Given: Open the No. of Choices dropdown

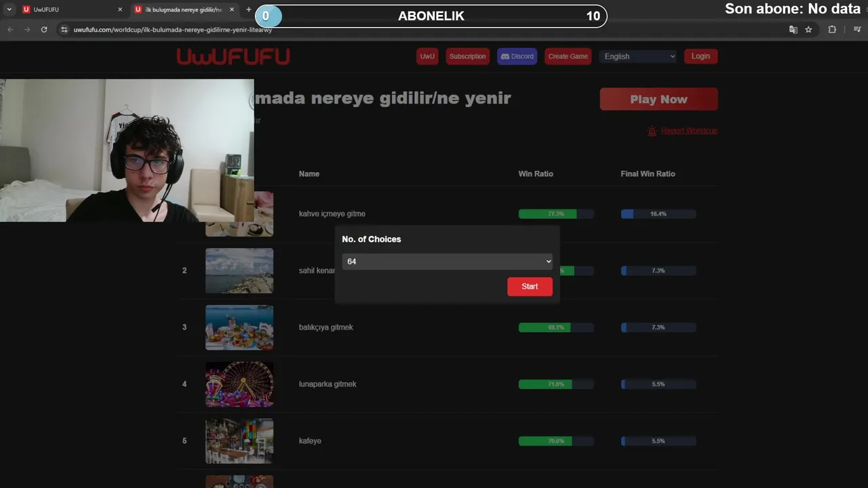Looking at the screenshot, I should point(447,262).
